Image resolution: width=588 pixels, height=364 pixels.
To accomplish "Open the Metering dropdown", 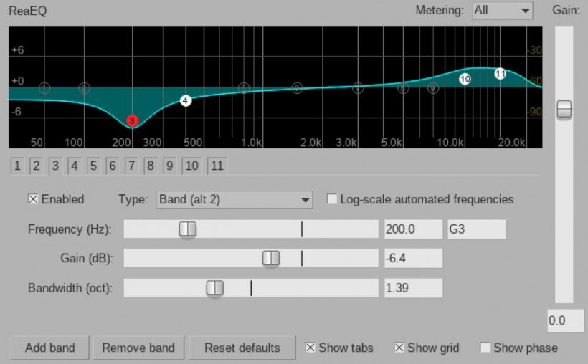I will tap(503, 11).
